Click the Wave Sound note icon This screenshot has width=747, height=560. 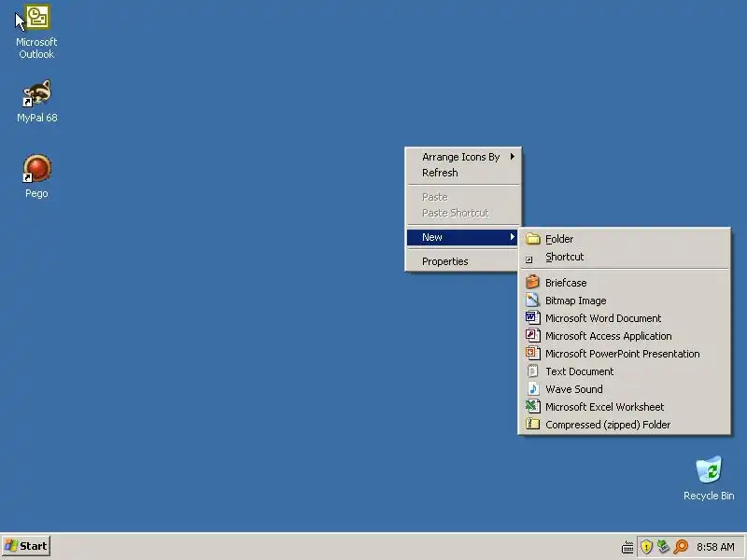point(532,388)
